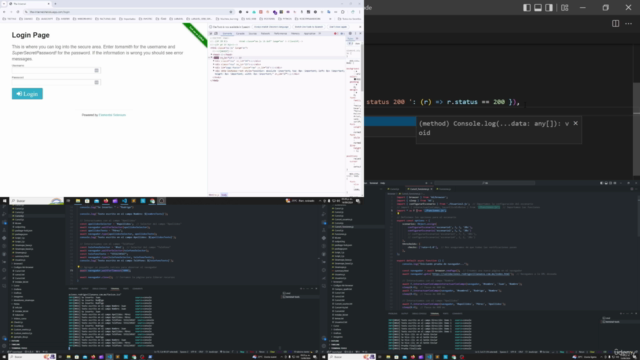Open the Elemental Selenium link
Viewport: 640px width, 360px height.
pos(112,115)
